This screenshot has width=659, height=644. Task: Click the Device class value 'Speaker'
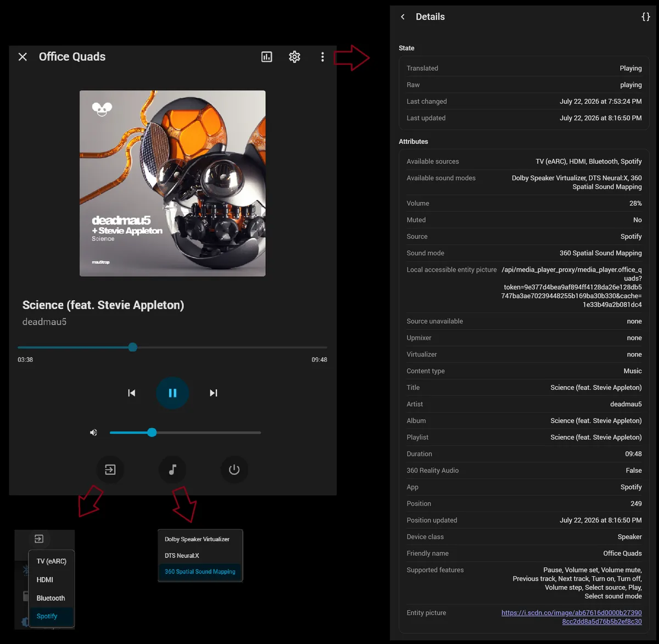point(630,537)
